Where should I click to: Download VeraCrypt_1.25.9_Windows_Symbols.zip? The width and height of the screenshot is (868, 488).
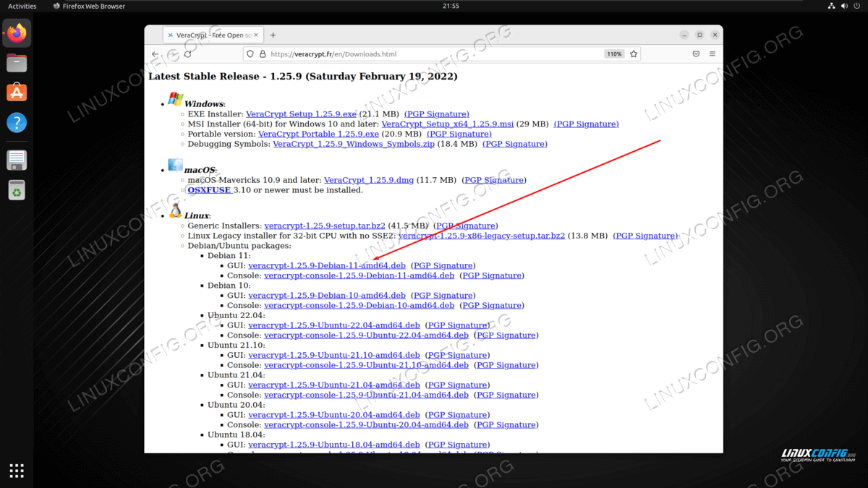354,144
